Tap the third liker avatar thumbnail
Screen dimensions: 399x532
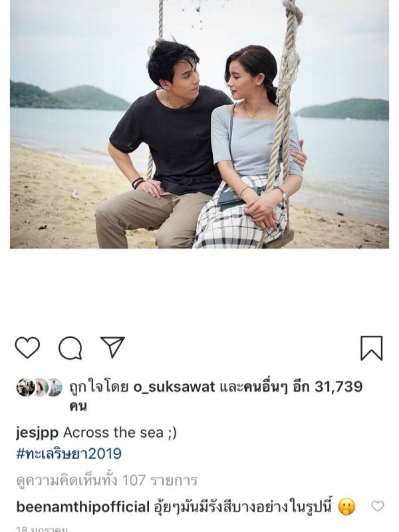[55, 387]
